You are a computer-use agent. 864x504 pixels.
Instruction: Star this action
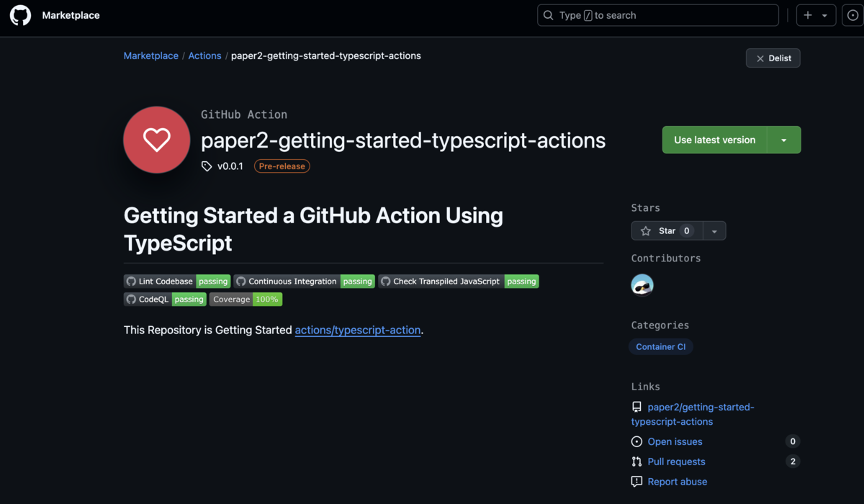pos(667,231)
